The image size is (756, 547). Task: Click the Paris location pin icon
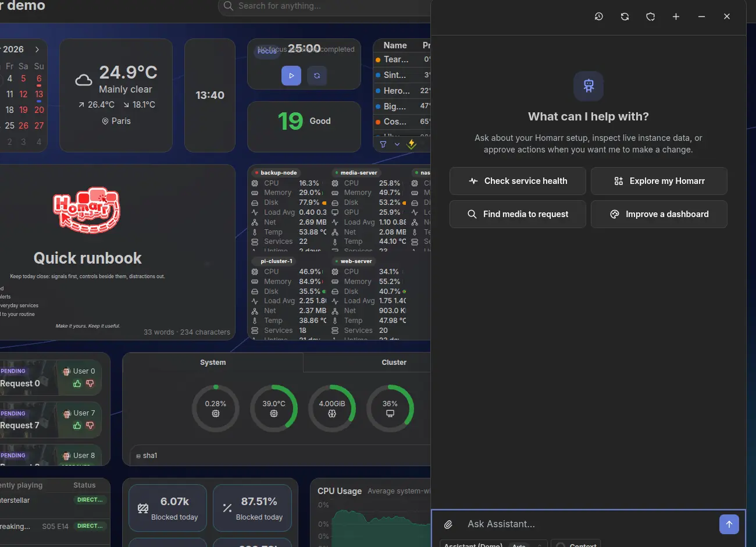[105, 121]
